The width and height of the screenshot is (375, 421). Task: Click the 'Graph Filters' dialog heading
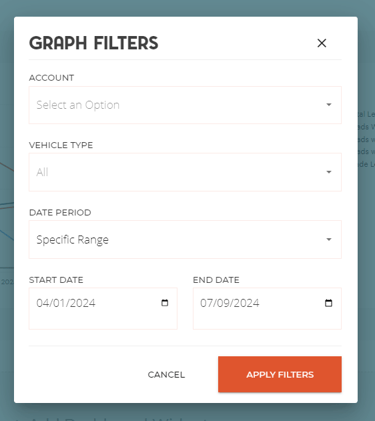pos(94,43)
